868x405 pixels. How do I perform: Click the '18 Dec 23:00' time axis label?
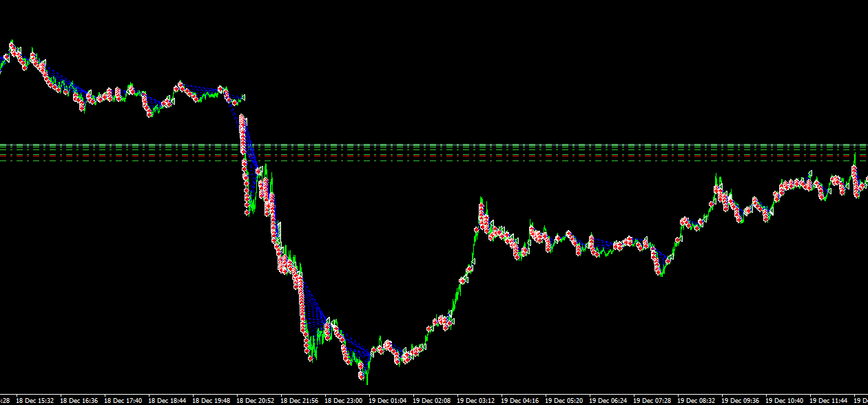344,400
